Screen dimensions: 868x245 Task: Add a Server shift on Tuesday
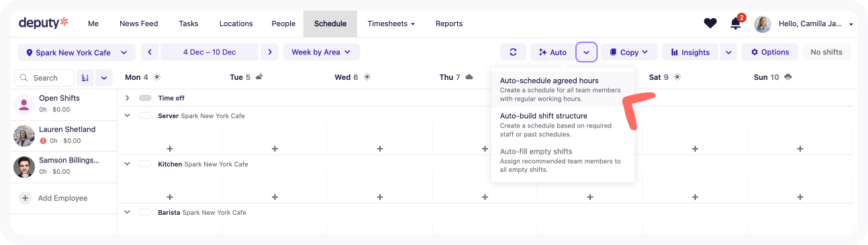point(275,148)
